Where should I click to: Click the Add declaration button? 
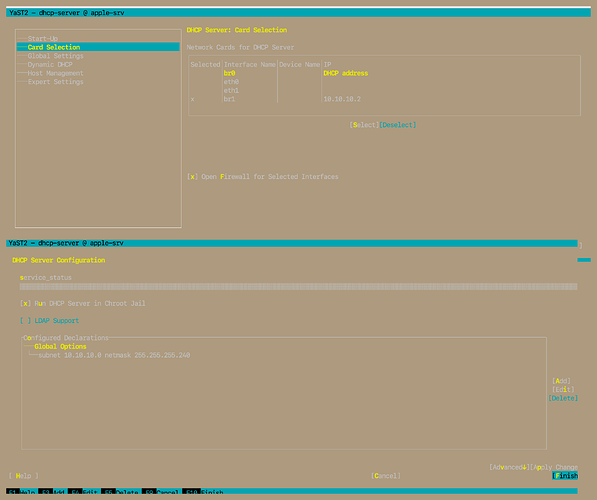point(561,381)
